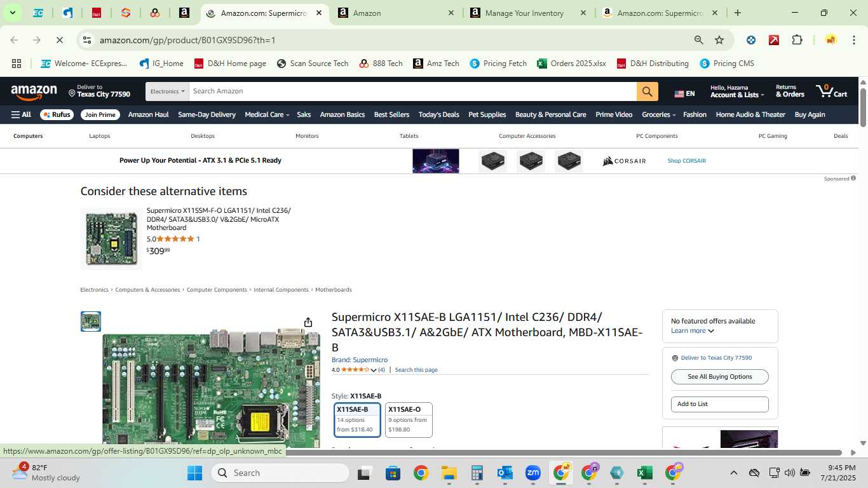This screenshot has height=488, width=868.
Task: Bookmark this page with the star icon
Action: point(719,40)
